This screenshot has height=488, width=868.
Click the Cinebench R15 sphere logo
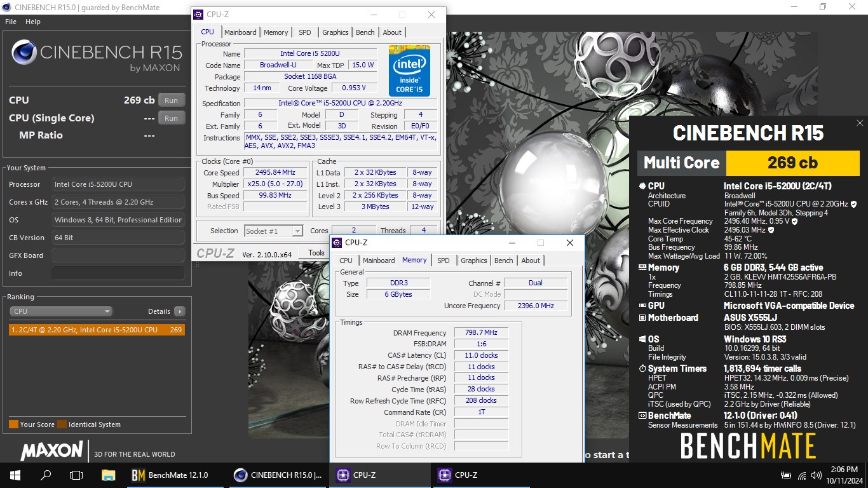pos(24,52)
